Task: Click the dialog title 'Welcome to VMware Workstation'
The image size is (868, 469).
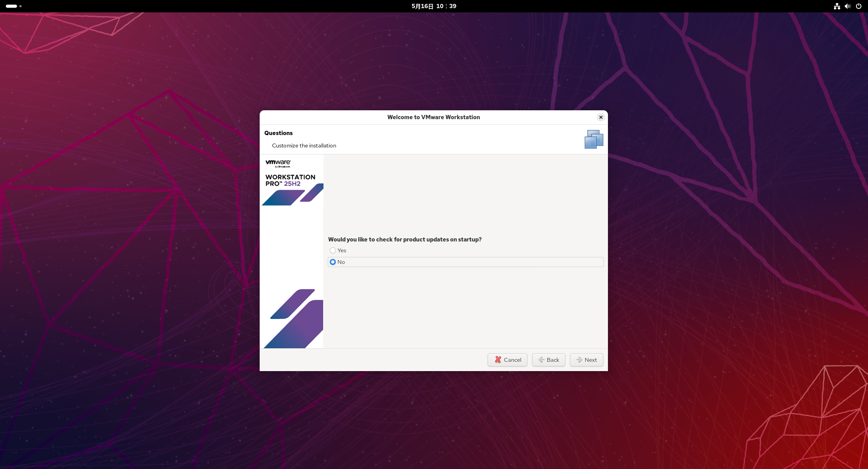Action: [x=433, y=117]
